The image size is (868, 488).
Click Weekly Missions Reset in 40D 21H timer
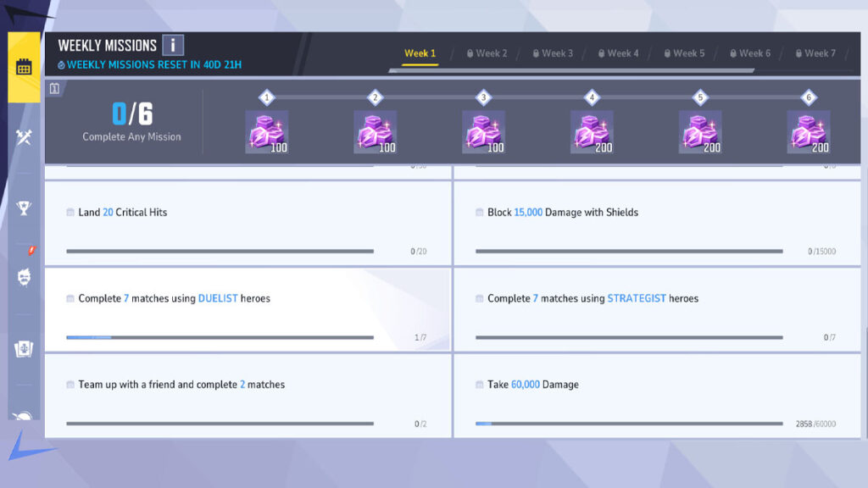(149, 64)
